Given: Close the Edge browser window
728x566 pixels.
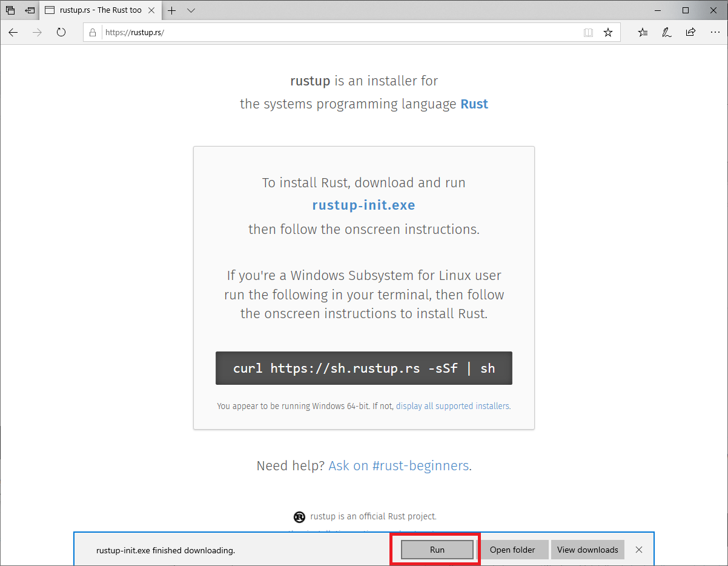Looking at the screenshot, I should coord(713,10).
